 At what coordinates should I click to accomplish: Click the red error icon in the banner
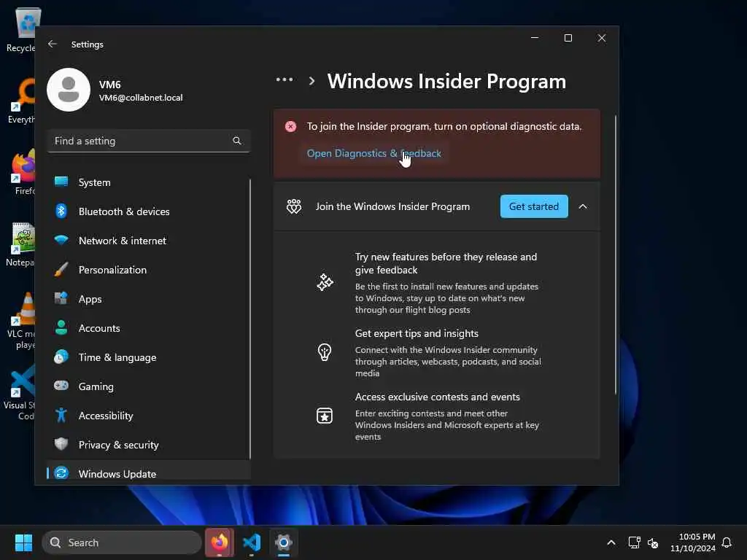(290, 126)
